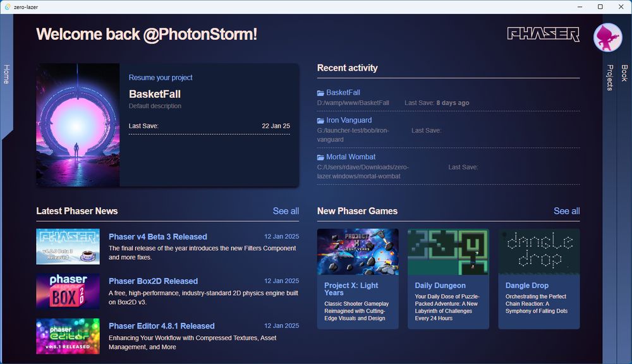
Task: Click the folder icon beside BasketFall
Action: (320, 93)
